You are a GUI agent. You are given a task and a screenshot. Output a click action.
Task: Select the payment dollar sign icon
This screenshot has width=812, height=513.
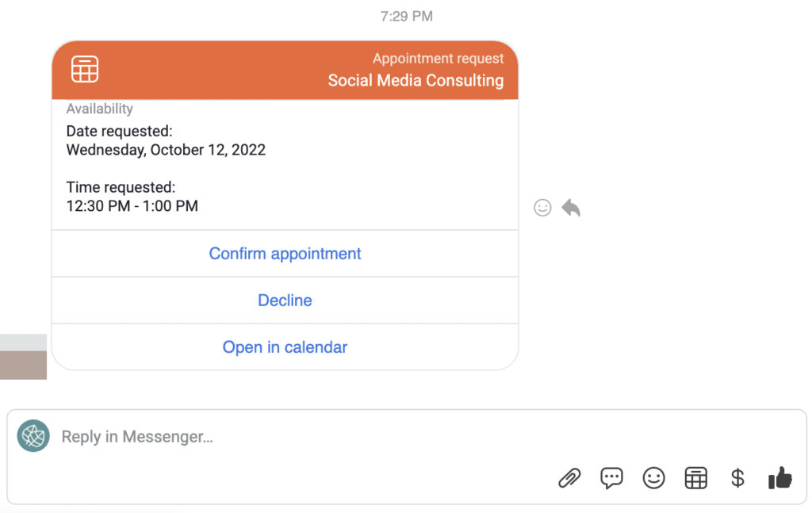737,477
